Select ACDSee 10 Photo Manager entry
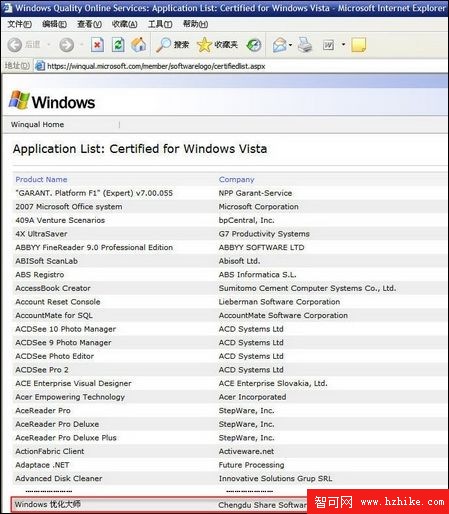Viewport: 449px width, 514px height. (65, 329)
